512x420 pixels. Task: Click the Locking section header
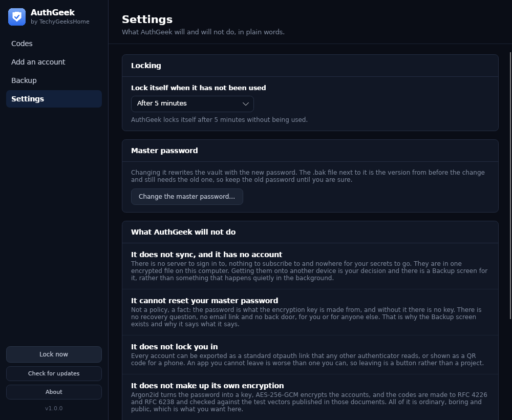pos(146,66)
